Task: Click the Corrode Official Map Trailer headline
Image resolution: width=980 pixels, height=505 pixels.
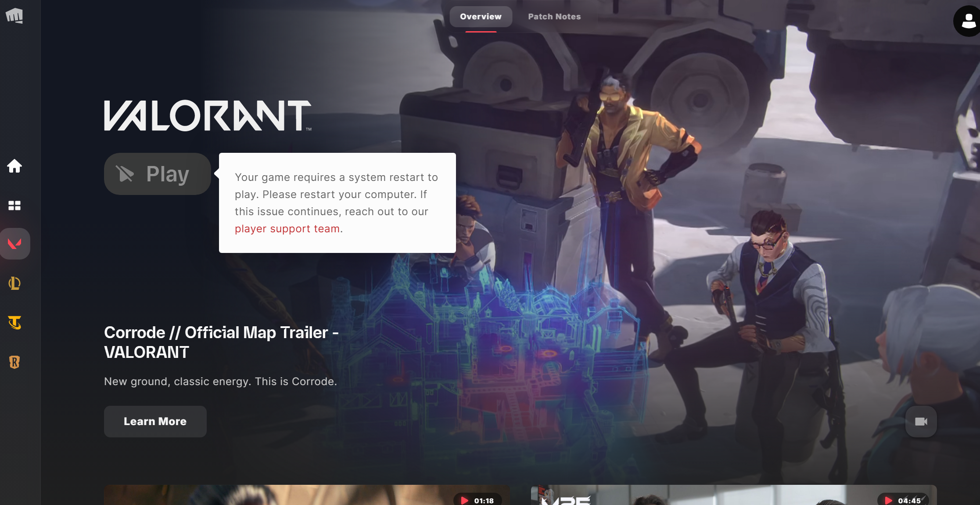Action: [221, 343]
